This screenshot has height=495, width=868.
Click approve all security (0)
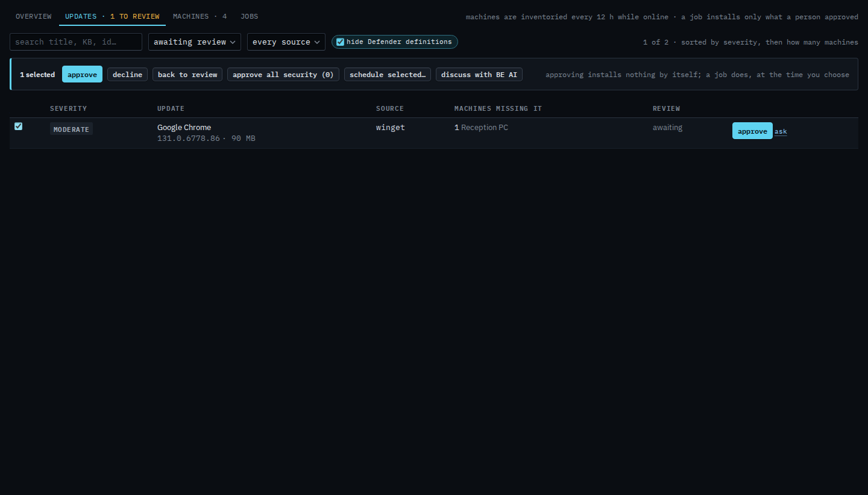[x=283, y=75]
